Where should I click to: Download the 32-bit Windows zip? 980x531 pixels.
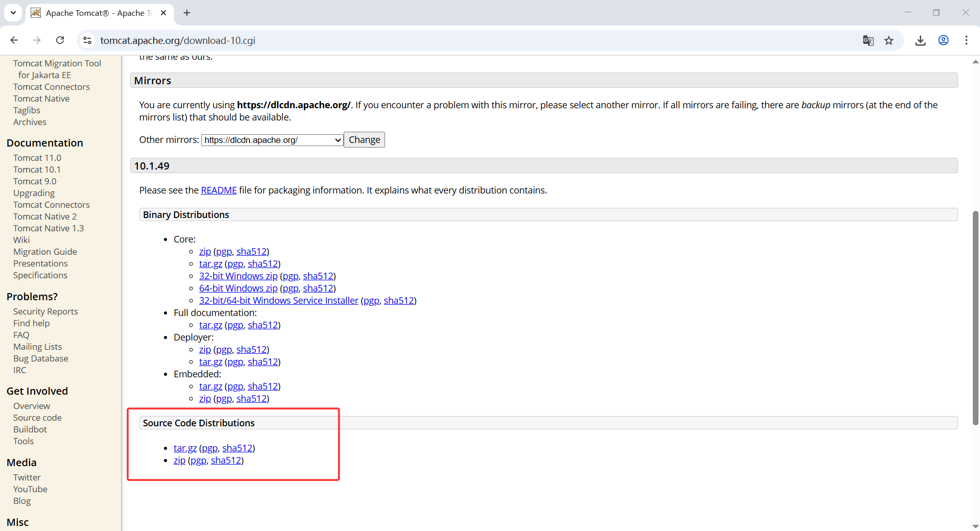click(x=238, y=276)
